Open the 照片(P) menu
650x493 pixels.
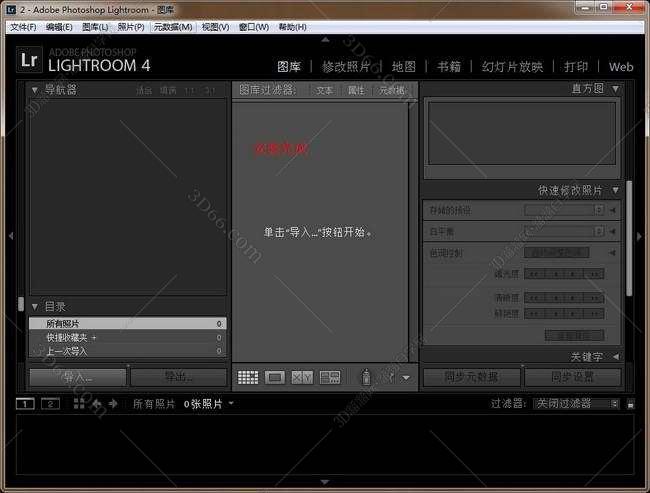(131, 27)
